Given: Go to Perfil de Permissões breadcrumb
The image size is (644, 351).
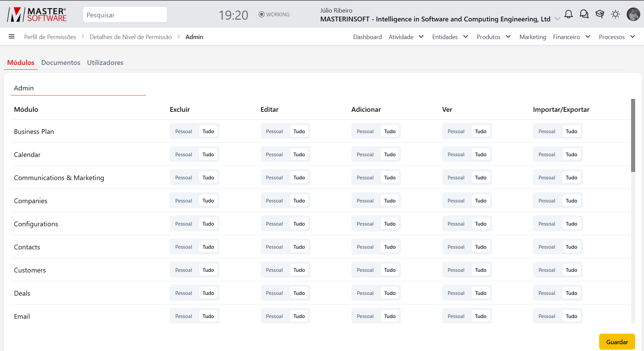Looking at the screenshot, I should [x=50, y=37].
